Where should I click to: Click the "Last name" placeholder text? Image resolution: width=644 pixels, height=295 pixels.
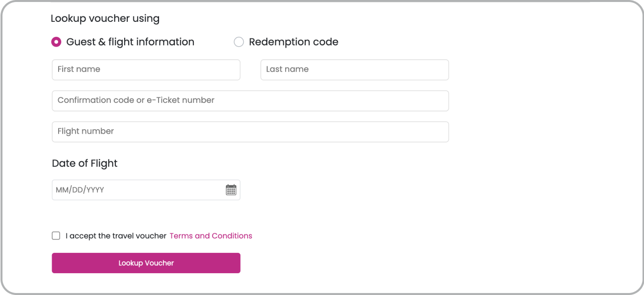pos(287,70)
